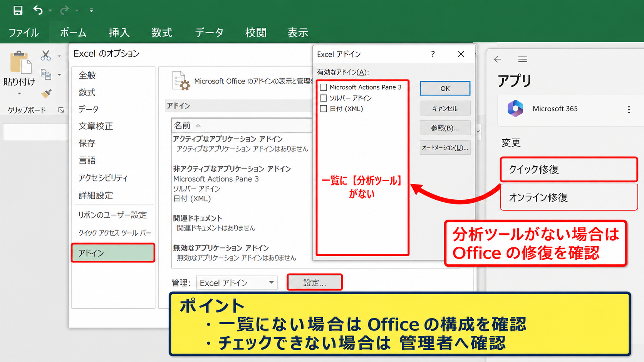The image size is (644, 362).
Task: Check the 日付 (XML) checkbox
Action: point(324,109)
